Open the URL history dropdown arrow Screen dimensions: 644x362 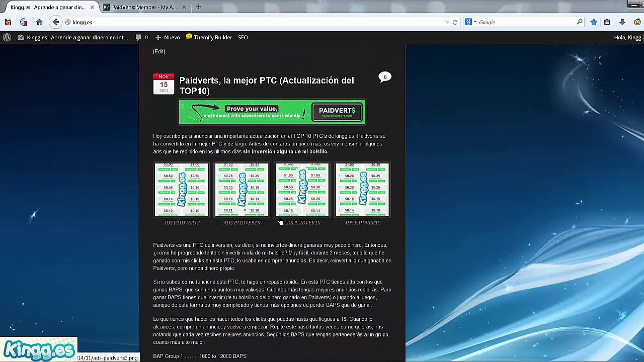click(x=447, y=22)
